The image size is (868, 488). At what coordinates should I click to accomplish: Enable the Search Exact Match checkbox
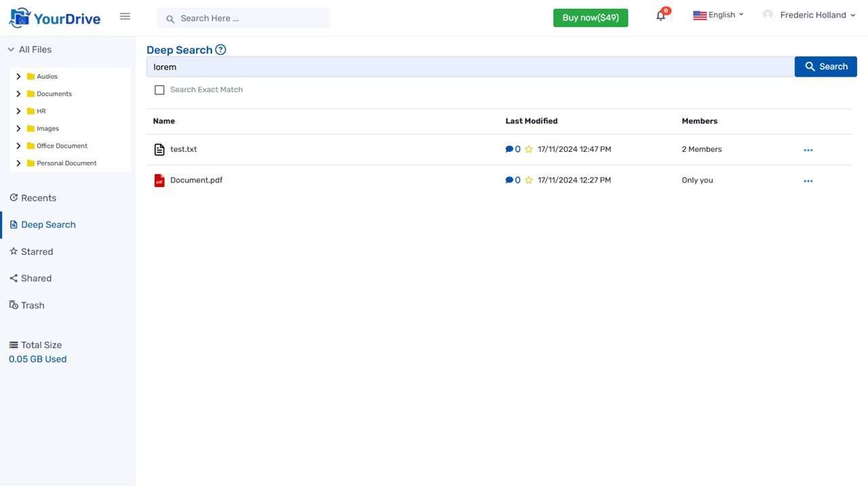pyautogui.click(x=159, y=89)
